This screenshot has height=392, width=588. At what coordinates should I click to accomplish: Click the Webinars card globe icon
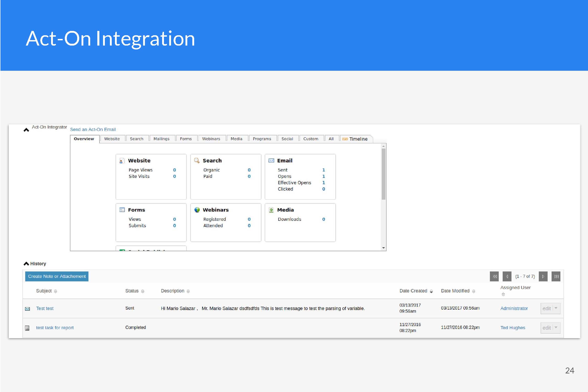(x=197, y=210)
